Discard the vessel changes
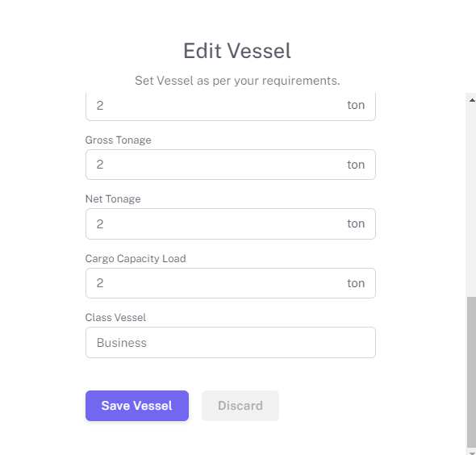 tap(240, 406)
